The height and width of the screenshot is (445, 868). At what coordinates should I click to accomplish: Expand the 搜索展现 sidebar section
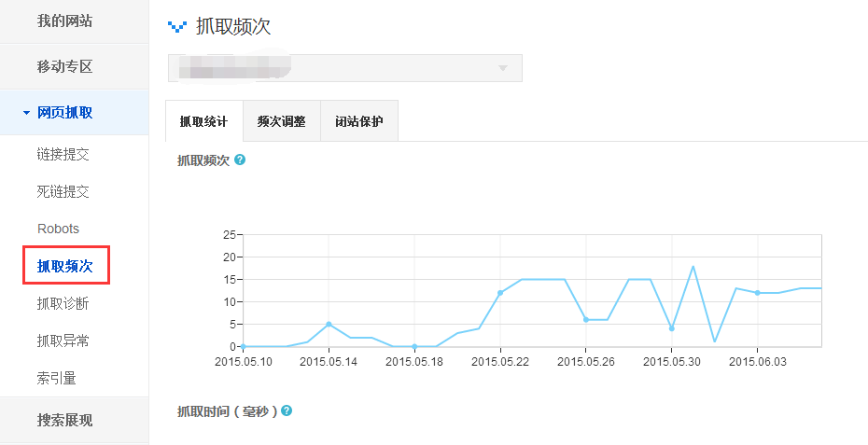(x=65, y=420)
